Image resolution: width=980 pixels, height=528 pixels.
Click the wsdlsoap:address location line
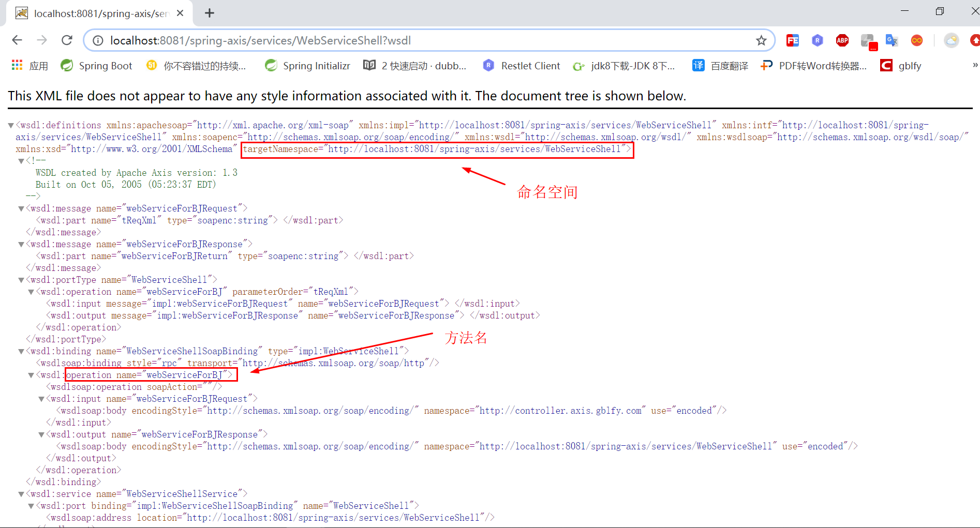pos(271,518)
